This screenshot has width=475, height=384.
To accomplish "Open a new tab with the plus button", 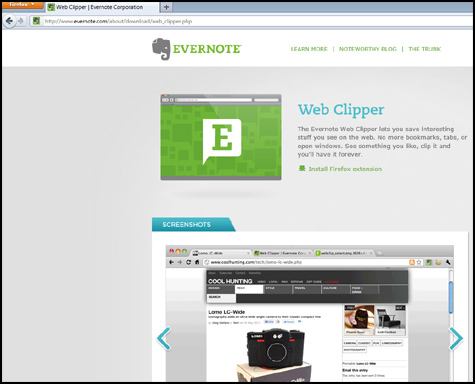I will pyautogui.click(x=166, y=7).
